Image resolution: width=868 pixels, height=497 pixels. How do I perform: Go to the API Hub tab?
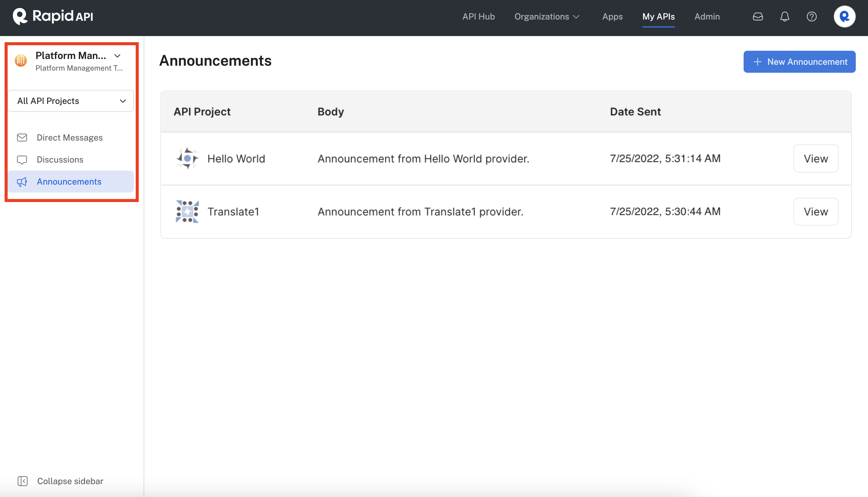coord(478,17)
